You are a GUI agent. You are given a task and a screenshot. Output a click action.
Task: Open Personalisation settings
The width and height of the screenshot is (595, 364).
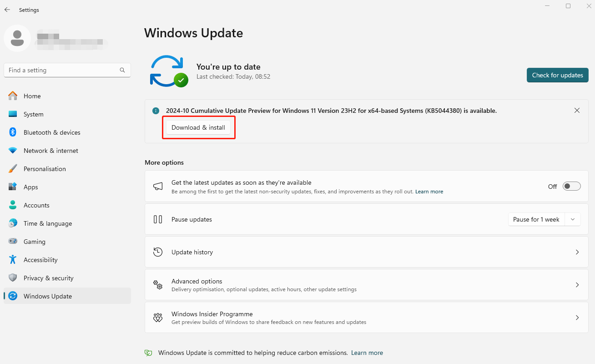(x=67, y=169)
